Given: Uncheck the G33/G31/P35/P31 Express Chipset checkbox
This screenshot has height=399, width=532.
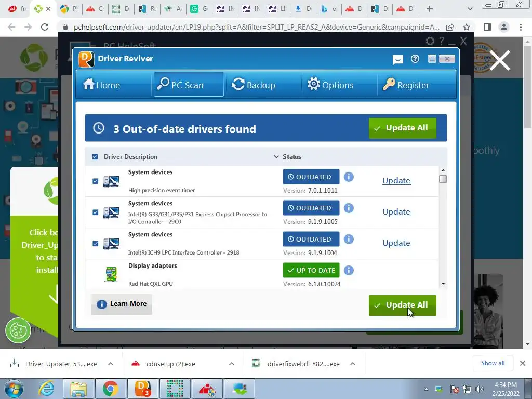Looking at the screenshot, I should tap(96, 212).
